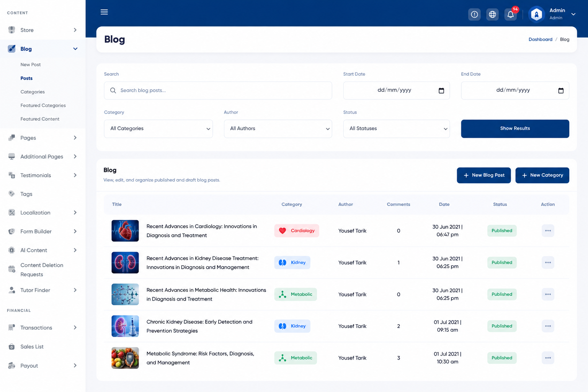588x392 pixels.
Task: Click the Admin avatar icon
Action: pyautogui.click(x=536, y=15)
